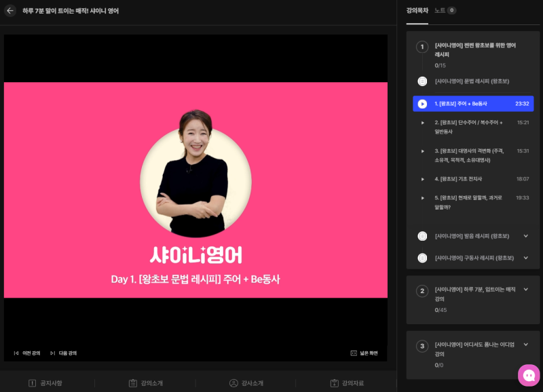Click progress text 0/15 in section 1
Image resolution: width=543 pixels, height=392 pixels.
click(x=440, y=65)
